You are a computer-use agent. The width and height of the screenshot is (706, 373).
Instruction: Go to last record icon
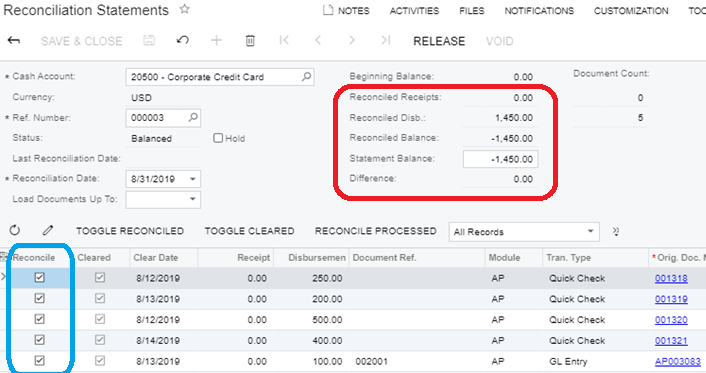tap(385, 41)
